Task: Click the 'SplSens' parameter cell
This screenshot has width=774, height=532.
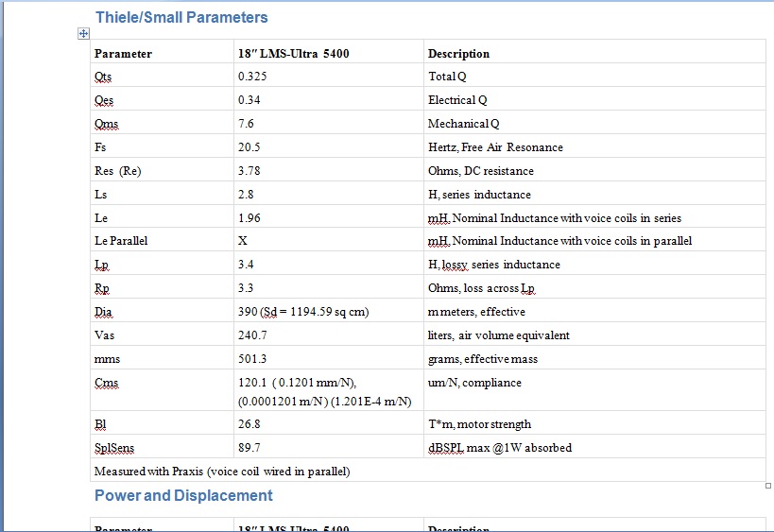Action: pos(162,447)
